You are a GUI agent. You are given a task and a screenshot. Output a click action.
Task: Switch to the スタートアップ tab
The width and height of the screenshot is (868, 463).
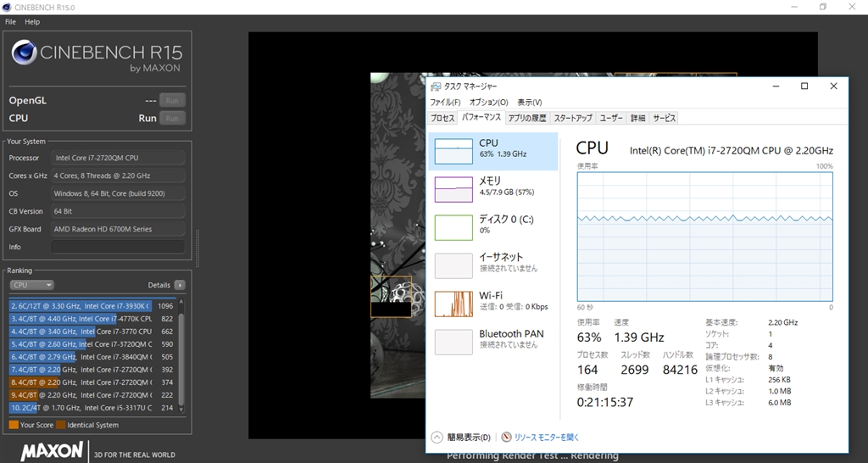point(573,118)
